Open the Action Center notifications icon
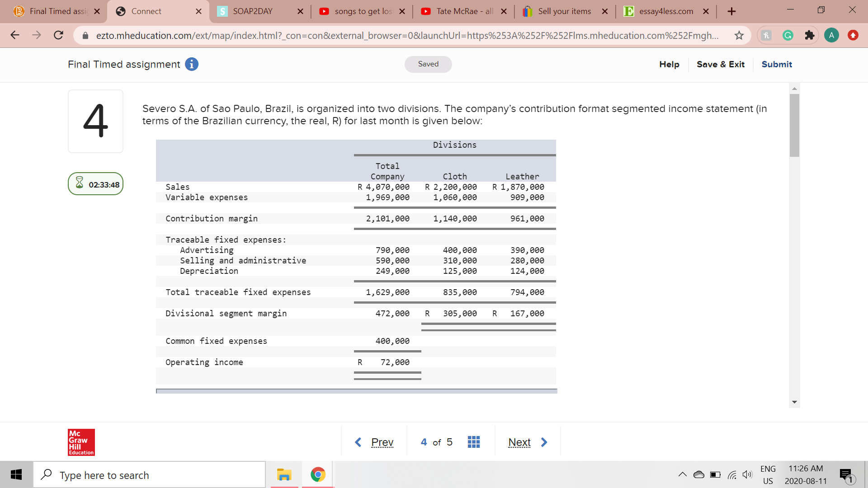The image size is (868, 488). coord(845,474)
